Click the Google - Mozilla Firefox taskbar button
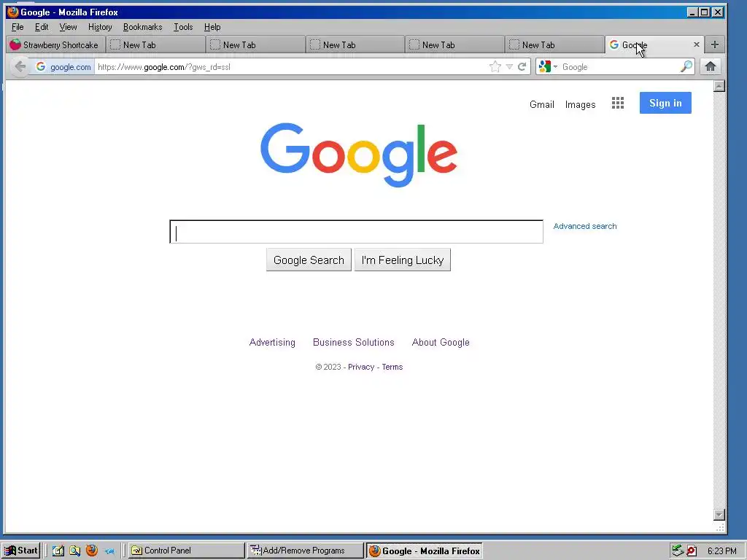This screenshot has width=747, height=560. point(425,551)
